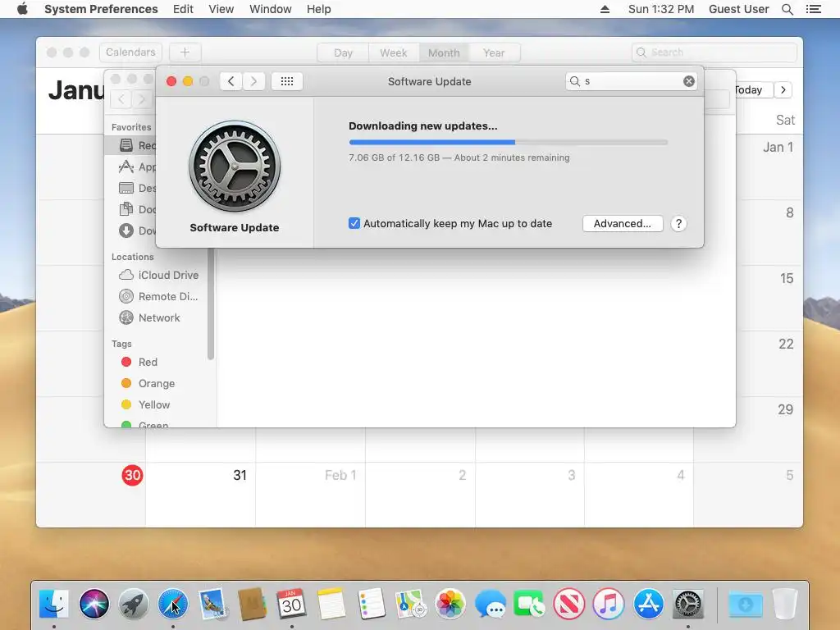840x630 pixels.
Task: Open iCloud Drive in Finder sidebar
Action: pyautogui.click(x=158, y=275)
